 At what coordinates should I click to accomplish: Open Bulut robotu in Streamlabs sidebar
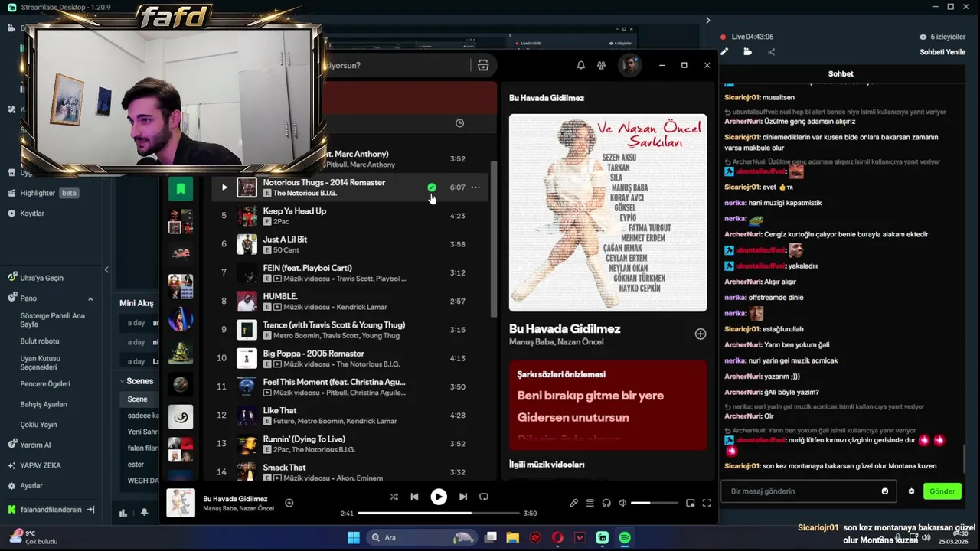click(40, 341)
